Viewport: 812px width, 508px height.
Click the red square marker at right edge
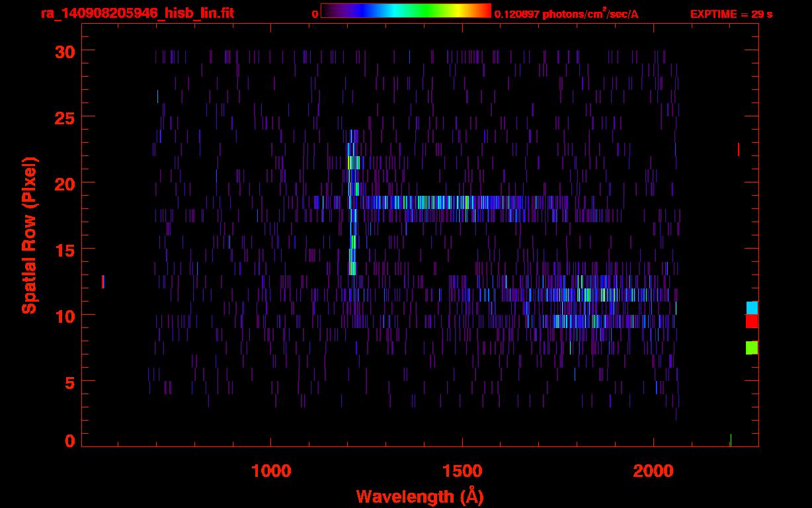click(x=752, y=321)
